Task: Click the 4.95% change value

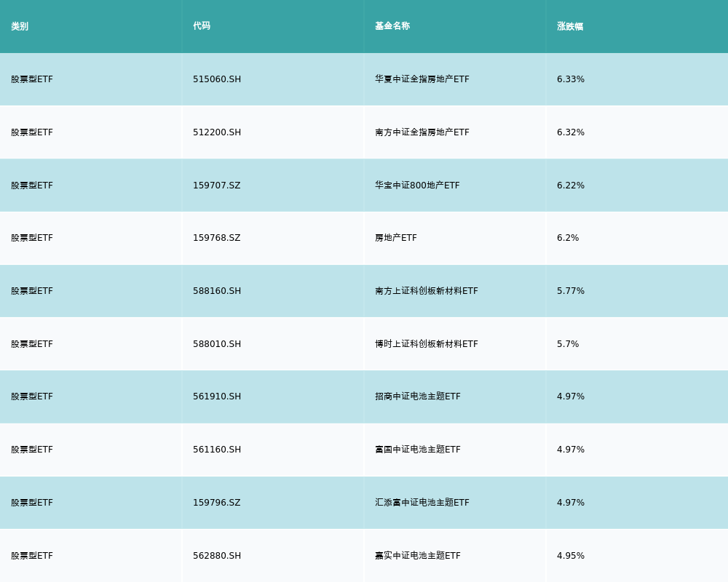Action: coord(571,556)
